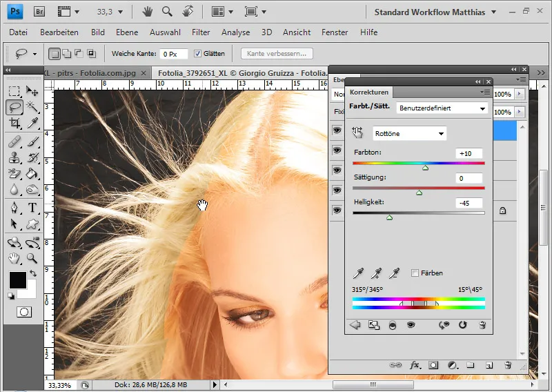Toggle visibility of the bottom locked layer
Image resolution: width=552 pixels, height=392 pixels.
coord(337,210)
